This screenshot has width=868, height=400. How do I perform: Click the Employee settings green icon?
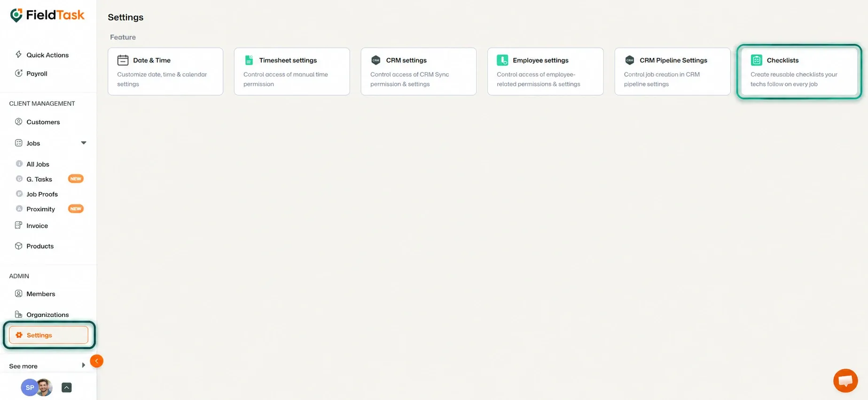pos(502,60)
